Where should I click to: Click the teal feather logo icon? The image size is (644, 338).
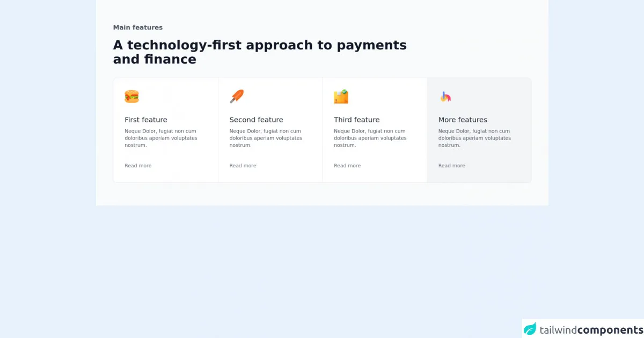pyautogui.click(x=530, y=329)
